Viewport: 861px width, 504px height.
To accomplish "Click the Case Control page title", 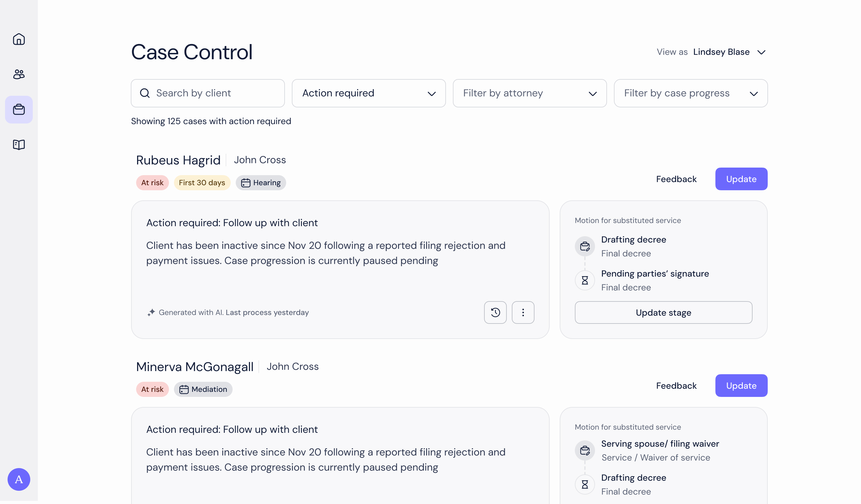I will pyautogui.click(x=192, y=52).
